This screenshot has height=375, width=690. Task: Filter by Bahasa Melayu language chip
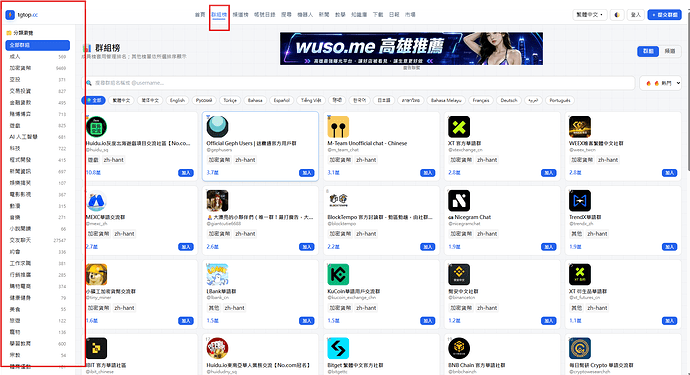[x=446, y=100]
